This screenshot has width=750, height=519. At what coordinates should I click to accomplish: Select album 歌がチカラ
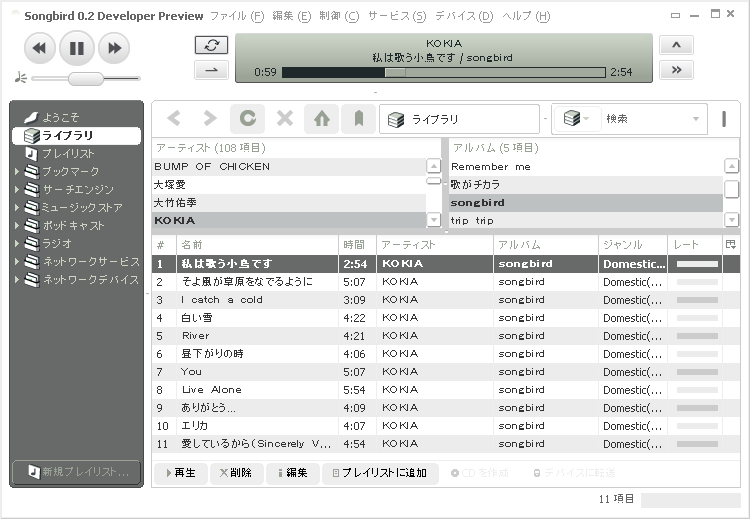(x=586, y=185)
